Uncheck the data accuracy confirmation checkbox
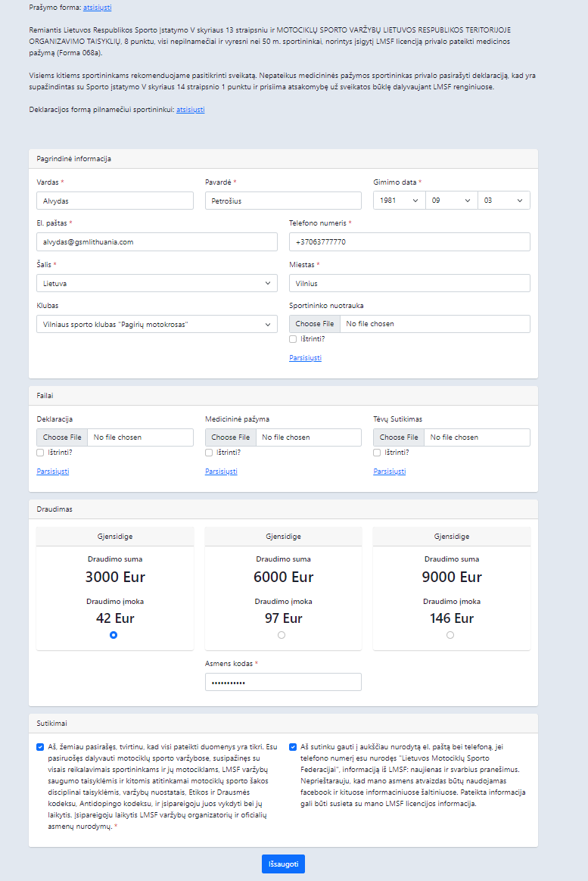The width and height of the screenshot is (588, 881). [40, 747]
